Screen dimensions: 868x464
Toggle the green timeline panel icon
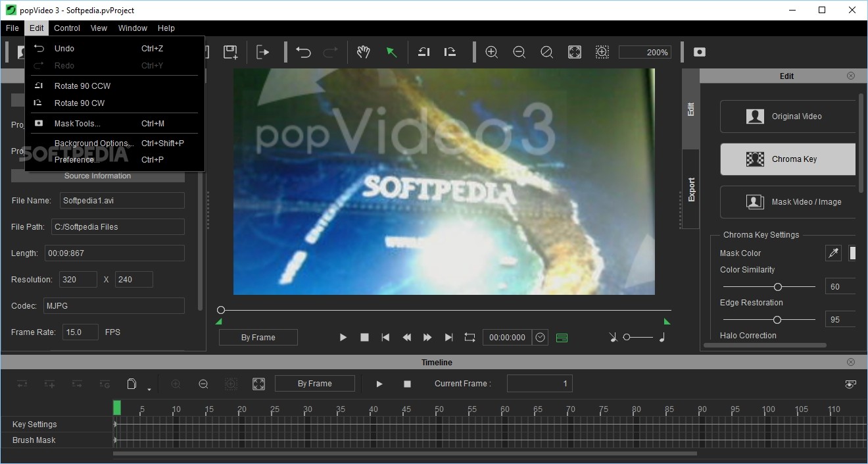562,338
